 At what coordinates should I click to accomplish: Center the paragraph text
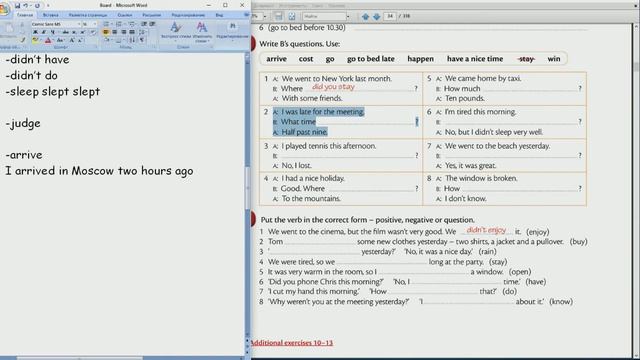(114, 32)
